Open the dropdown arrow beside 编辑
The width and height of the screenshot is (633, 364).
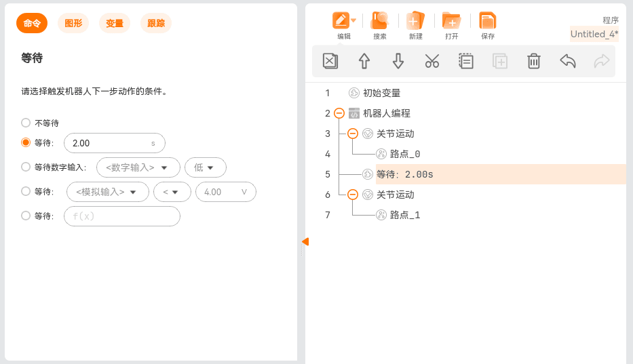pyautogui.click(x=353, y=20)
